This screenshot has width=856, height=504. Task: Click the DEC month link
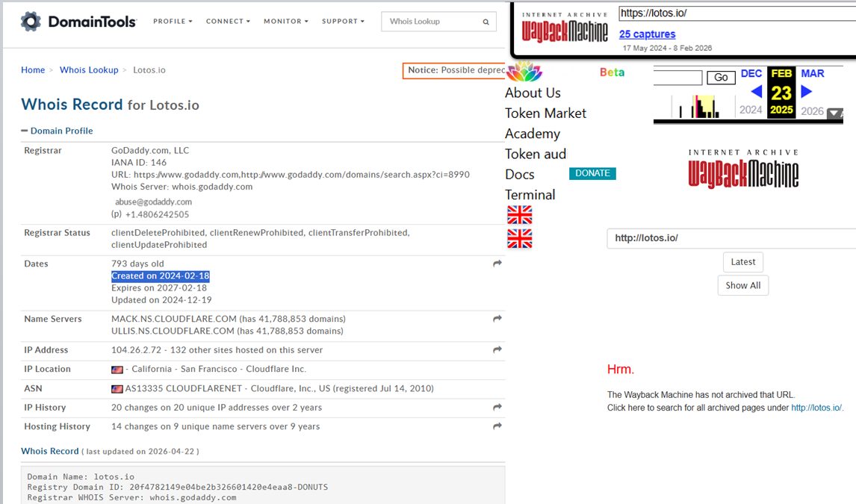[751, 74]
